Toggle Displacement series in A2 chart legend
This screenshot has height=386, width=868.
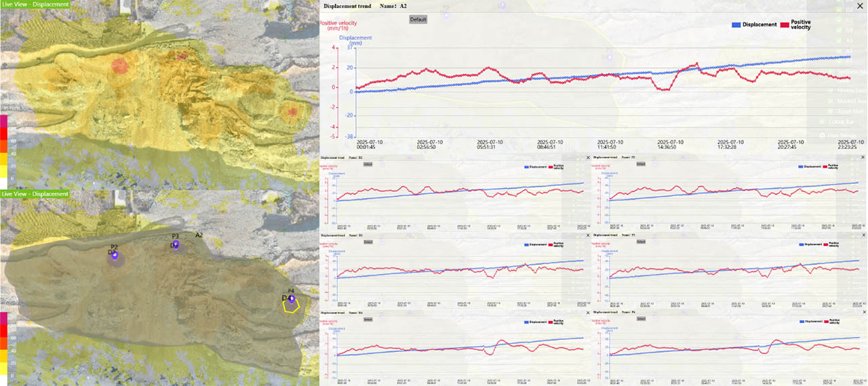755,25
